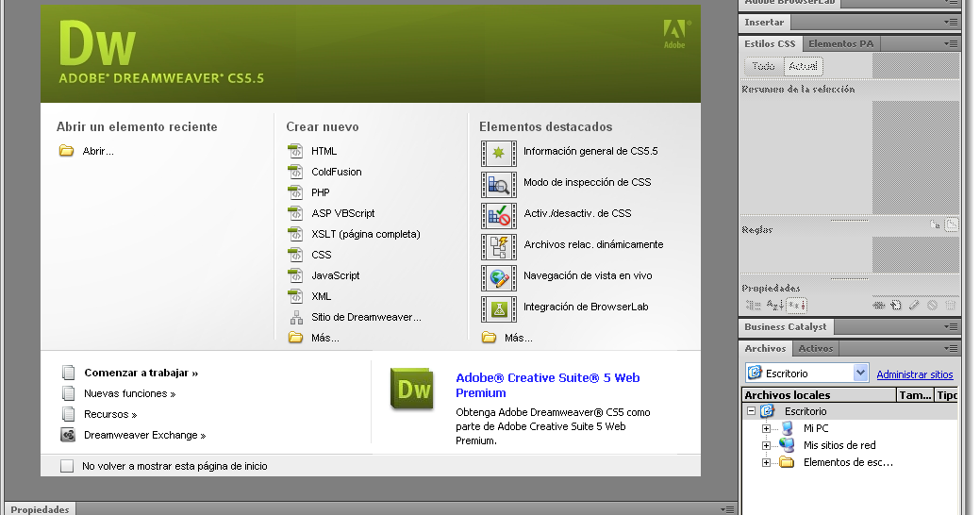Screen dimensions: 980x515
Task: Click the delete CSS rule trash icon
Action: [951, 305]
